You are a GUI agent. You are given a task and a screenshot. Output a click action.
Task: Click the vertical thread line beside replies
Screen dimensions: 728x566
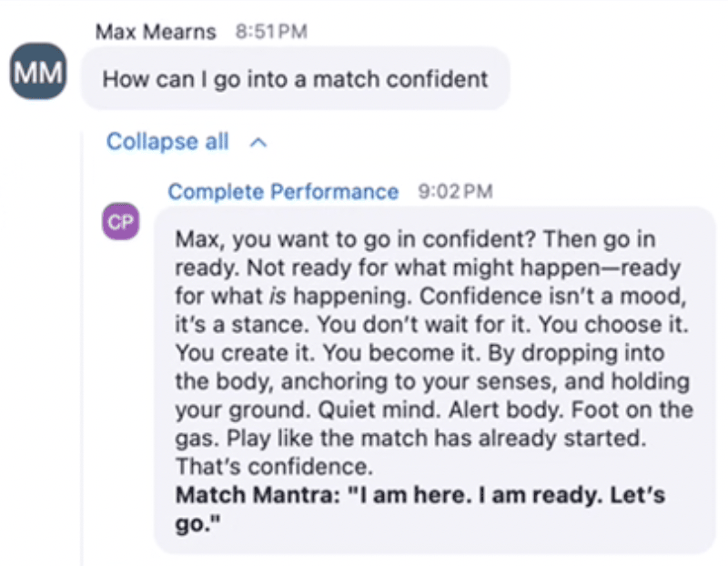(x=83, y=349)
